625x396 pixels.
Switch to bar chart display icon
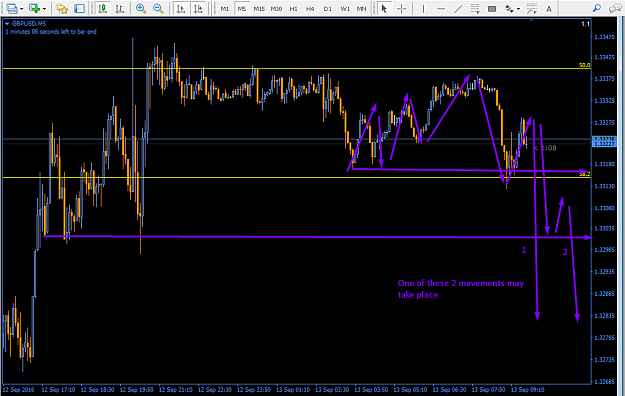pyautogui.click(x=120, y=8)
